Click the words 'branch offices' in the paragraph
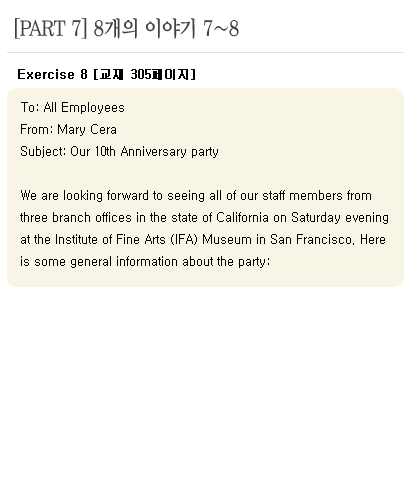This screenshot has height=480, width=410. (x=92, y=218)
